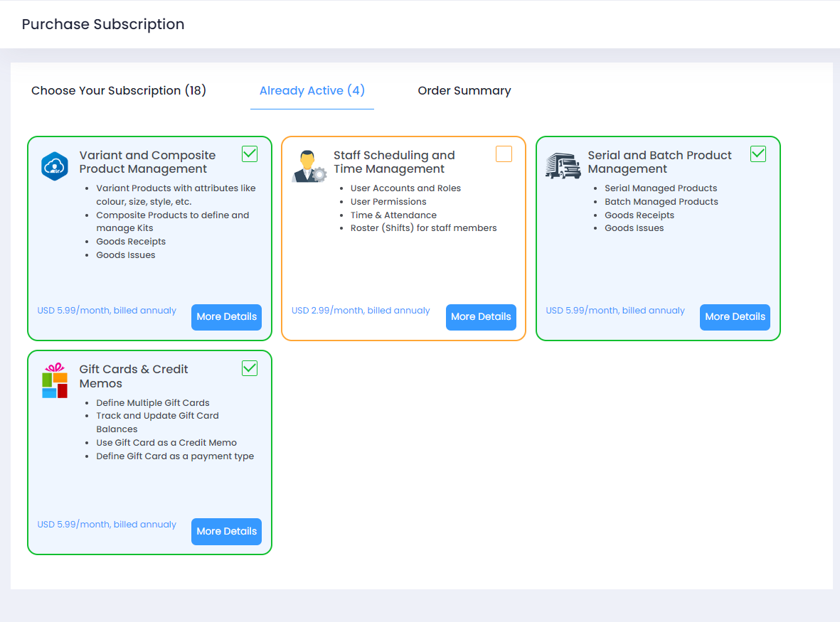Click the Staff Scheduling person icon

(309, 166)
